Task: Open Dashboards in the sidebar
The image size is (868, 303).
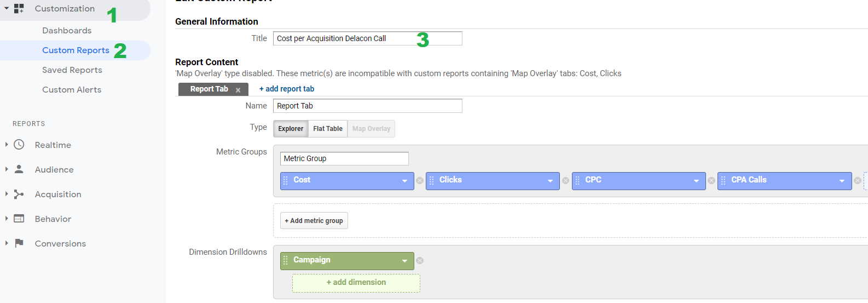Action: coord(67,31)
